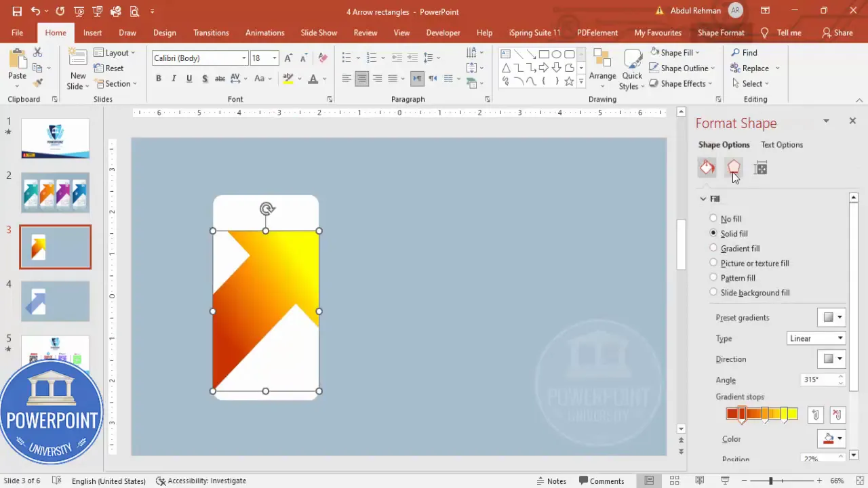Click the gradient stops color bar
The image size is (868, 488).
coord(762,414)
